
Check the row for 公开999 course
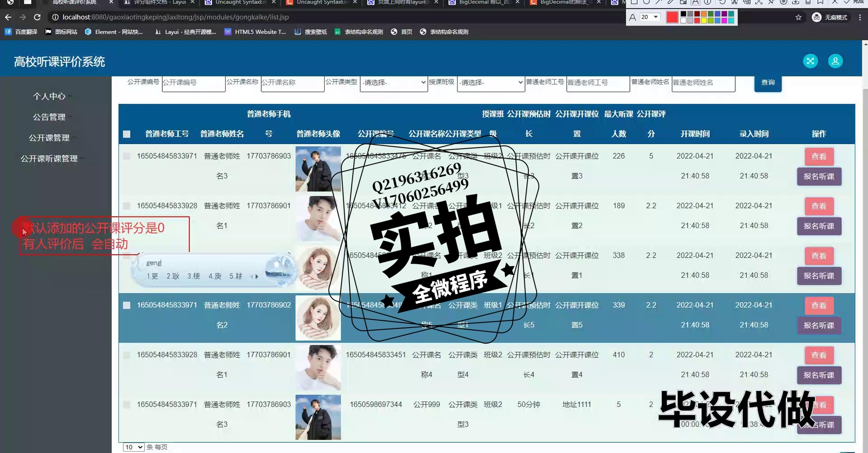click(x=127, y=405)
